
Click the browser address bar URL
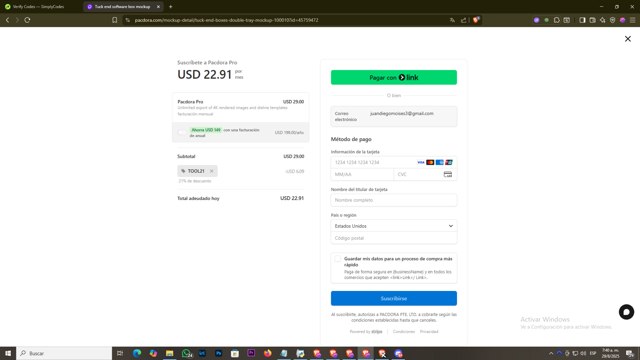tap(227, 20)
